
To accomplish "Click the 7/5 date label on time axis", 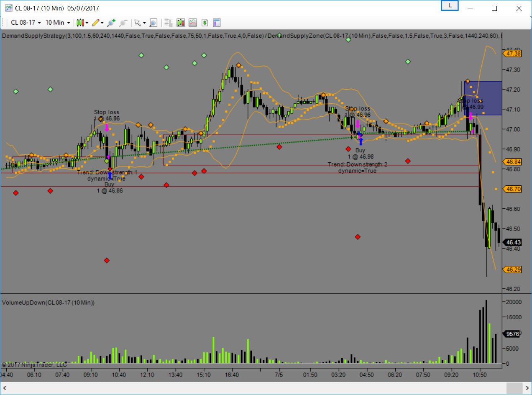I will tap(279, 374).
